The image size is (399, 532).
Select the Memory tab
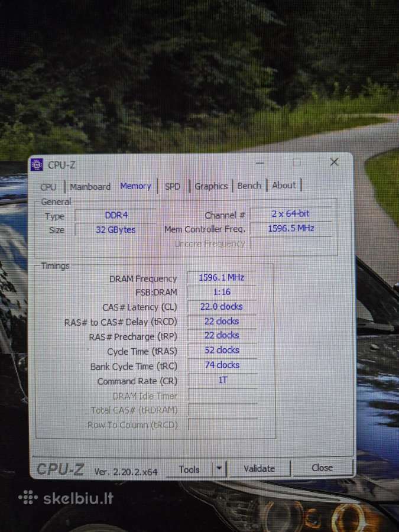(136, 186)
